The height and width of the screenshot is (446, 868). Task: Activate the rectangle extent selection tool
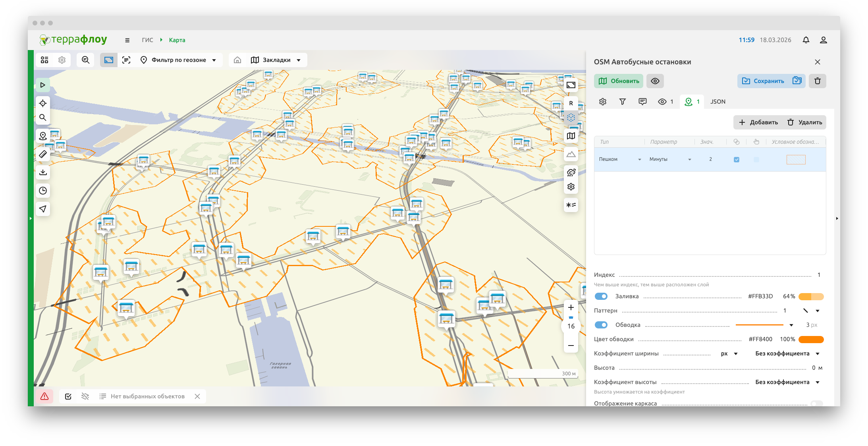pos(109,60)
